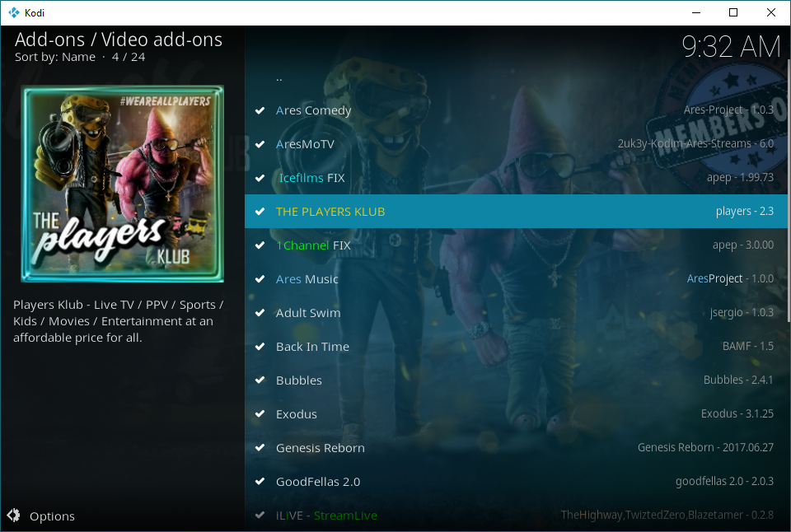Click checkmark icon next to AresMoTV
The height and width of the screenshot is (532, 791).
point(260,144)
